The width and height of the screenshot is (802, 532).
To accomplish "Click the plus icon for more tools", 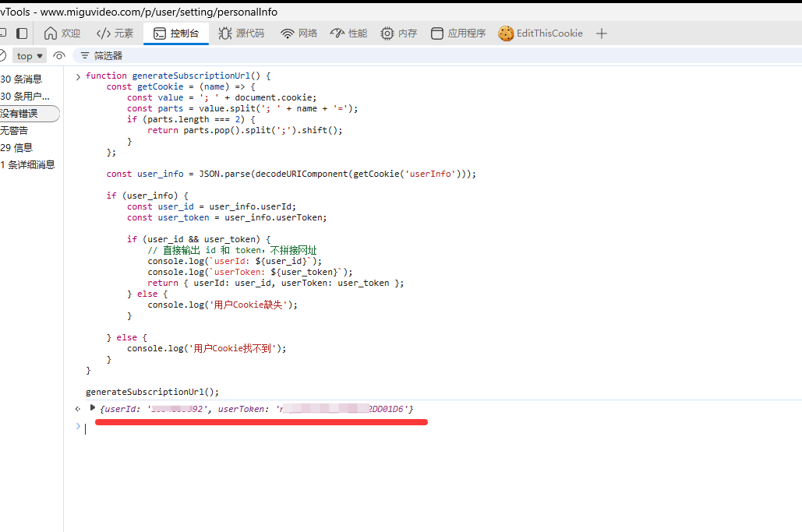I will tap(601, 33).
